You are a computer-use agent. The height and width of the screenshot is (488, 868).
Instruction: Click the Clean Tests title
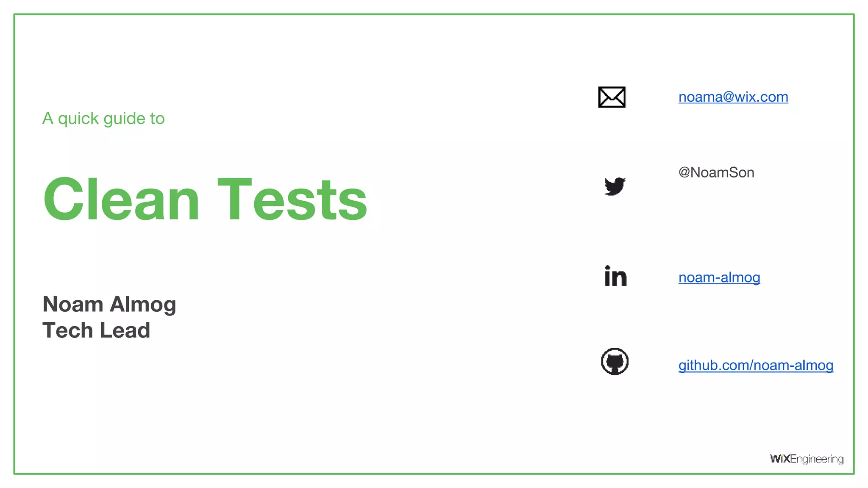pyautogui.click(x=205, y=199)
